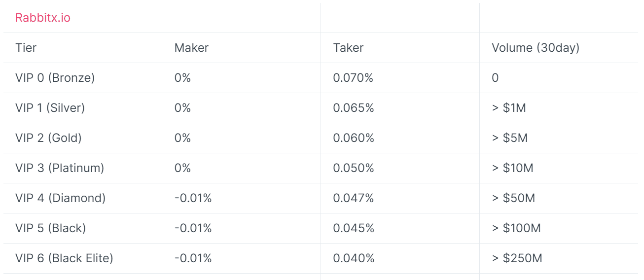Click the 0.070% taker fee cell

[353, 78]
